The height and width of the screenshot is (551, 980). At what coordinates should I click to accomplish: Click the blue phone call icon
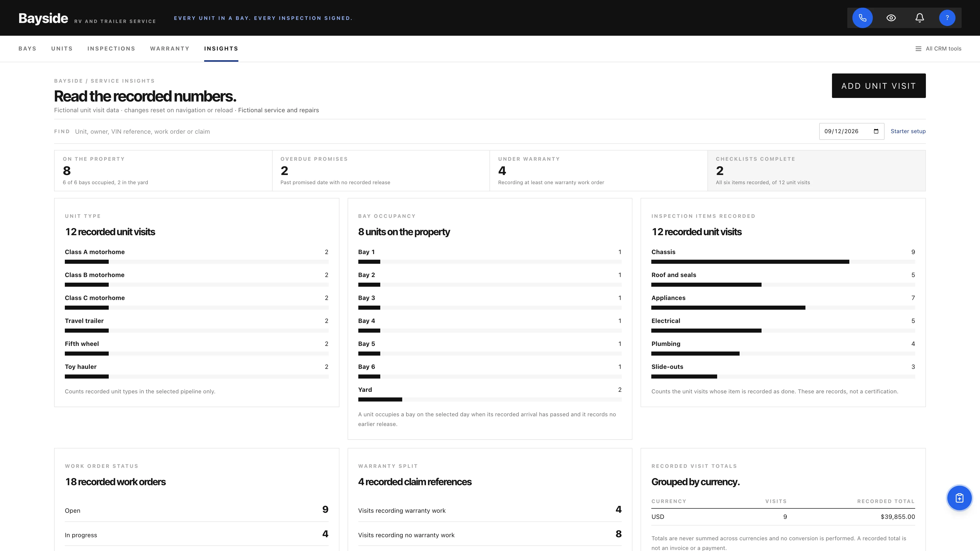tap(862, 18)
